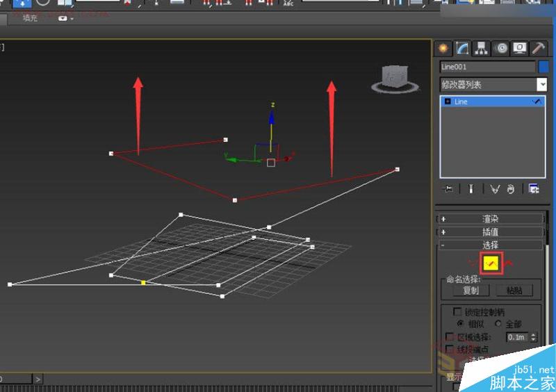The image size is (556, 392).
Task: Click the 粘贴 button
Action: coord(514,291)
